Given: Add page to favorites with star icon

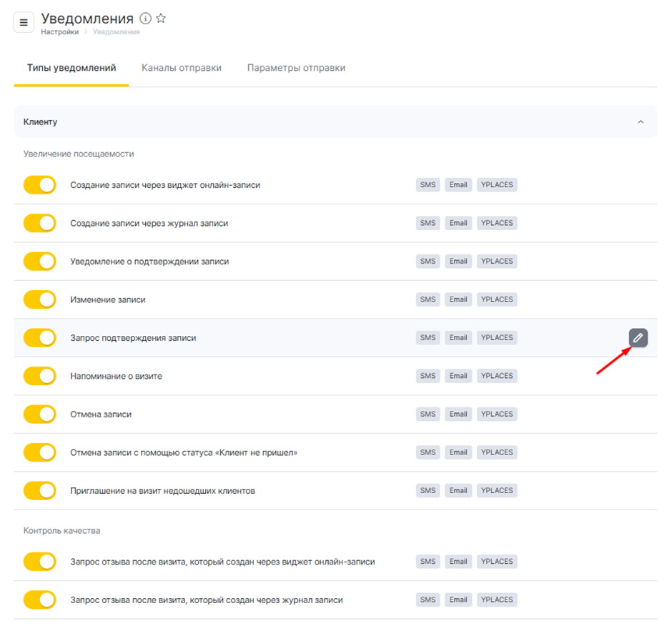Looking at the screenshot, I should pos(161,19).
